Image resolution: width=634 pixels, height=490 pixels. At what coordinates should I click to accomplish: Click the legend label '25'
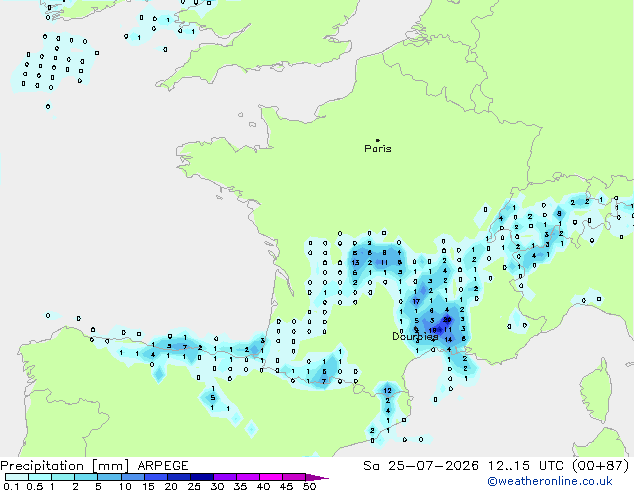(x=194, y=486)
